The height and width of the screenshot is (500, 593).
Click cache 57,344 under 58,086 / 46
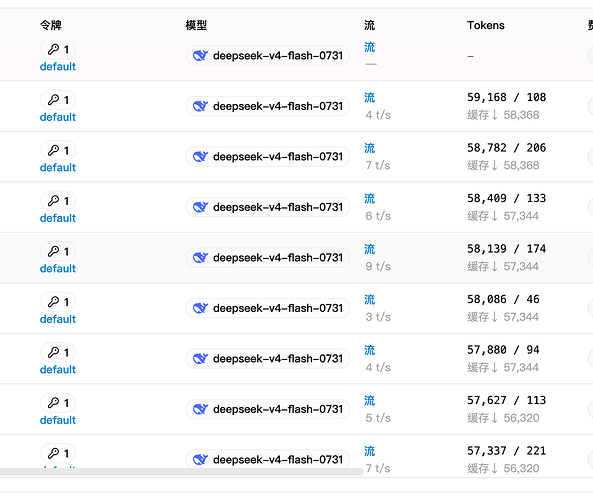503,317
